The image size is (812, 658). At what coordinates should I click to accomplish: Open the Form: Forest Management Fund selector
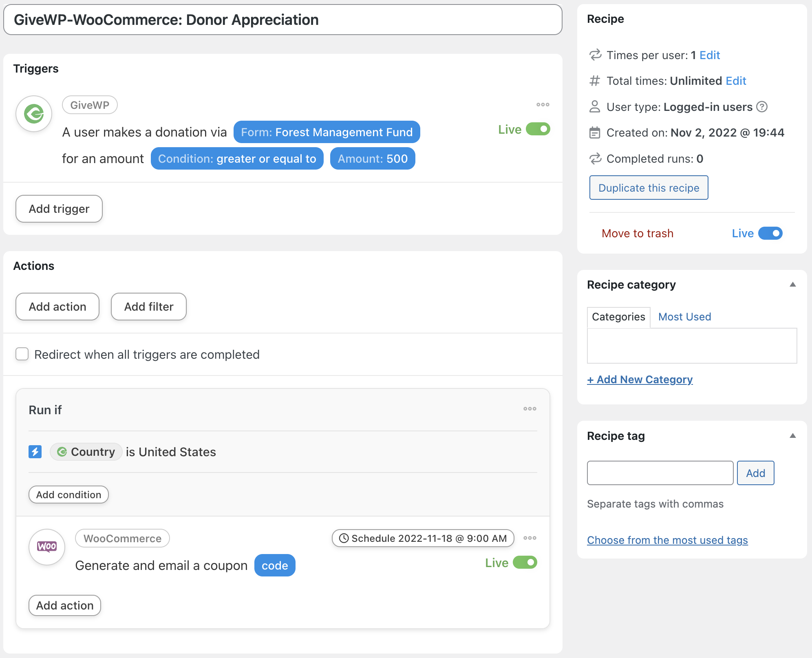(x=327, y=132)
